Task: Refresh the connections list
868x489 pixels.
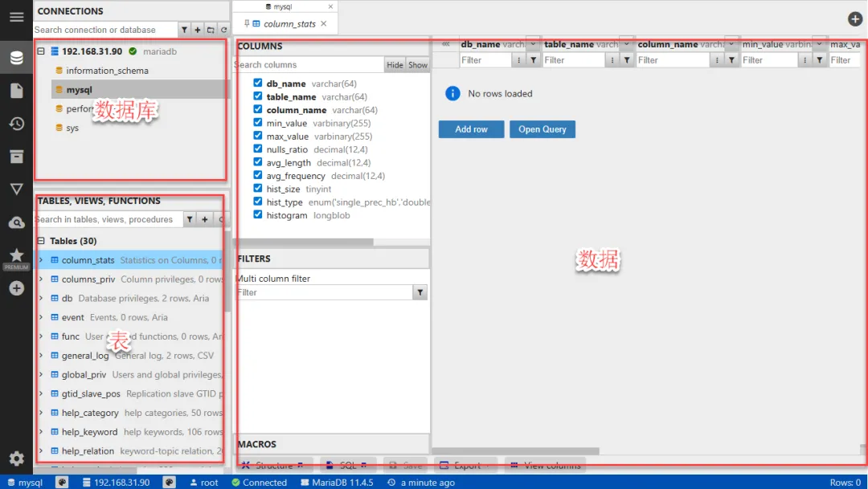Action: (223, 30)
